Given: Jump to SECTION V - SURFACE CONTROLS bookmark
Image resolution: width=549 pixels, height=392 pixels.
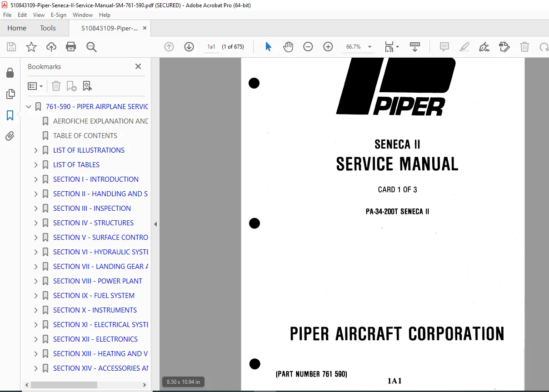Looking at the screenshot, I should pyautogui.click(x=100, y=238).
